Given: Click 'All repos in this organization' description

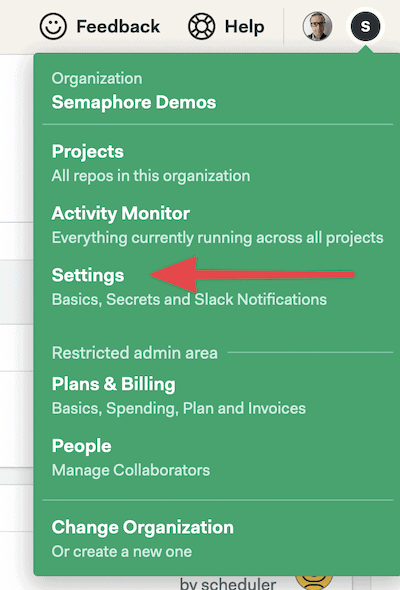Looking at the screenshot, I should [151, 176].
